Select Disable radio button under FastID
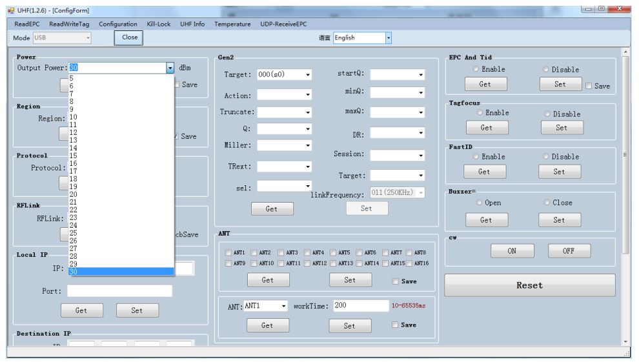The height and width of the screenshot is (364, 639). pyautogui.click(x=547, y=157)
